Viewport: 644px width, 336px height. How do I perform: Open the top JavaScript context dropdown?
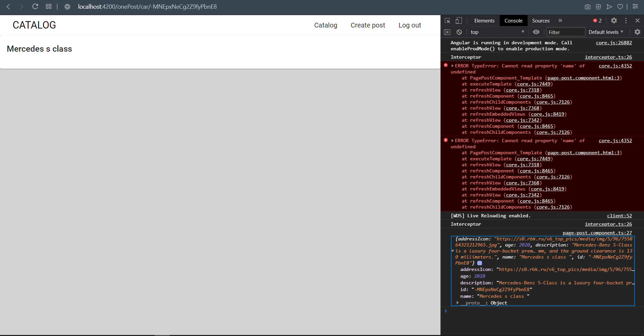(497, 32)
